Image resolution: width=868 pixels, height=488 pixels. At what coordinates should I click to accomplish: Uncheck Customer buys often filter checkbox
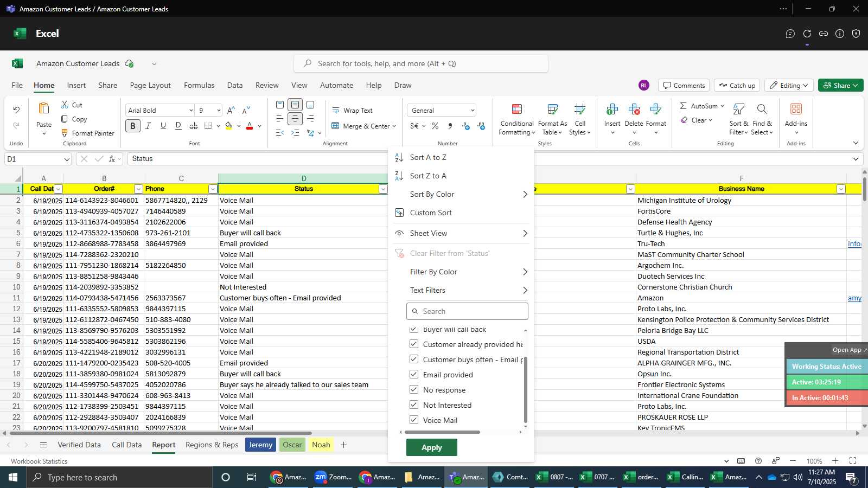pos(414,359)
